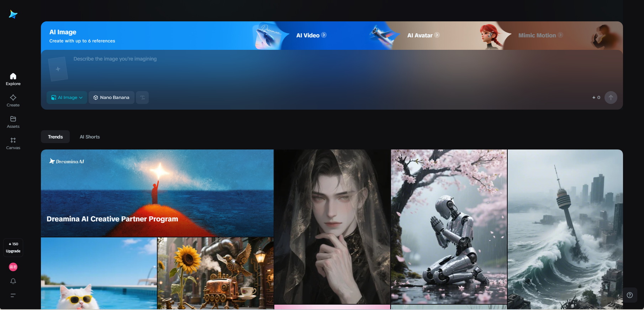
Task: Click the text tool icon button
Action: point(142,98)
